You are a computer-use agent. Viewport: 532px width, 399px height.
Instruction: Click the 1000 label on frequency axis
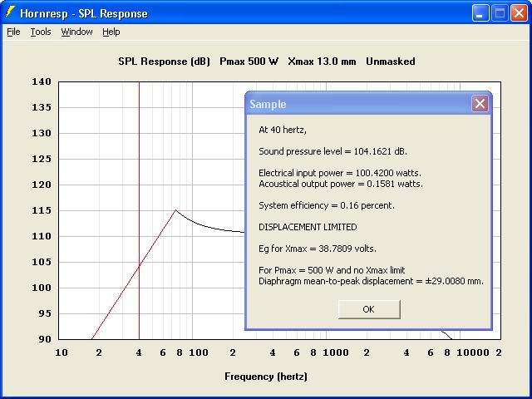[336, 352]
